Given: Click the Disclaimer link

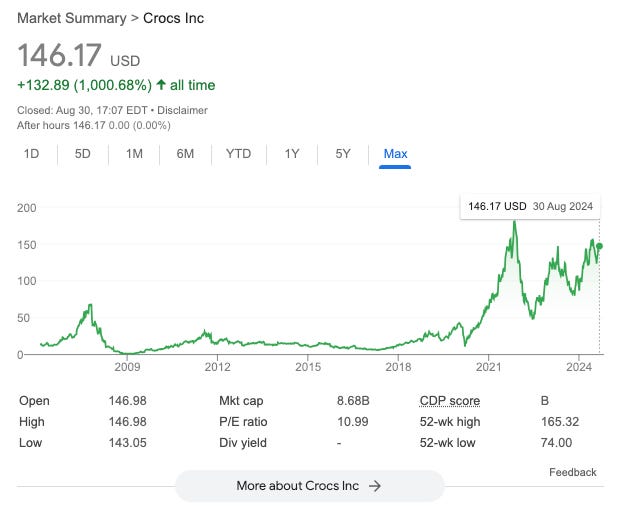Looking at the screenshot, I should (182, 110).
